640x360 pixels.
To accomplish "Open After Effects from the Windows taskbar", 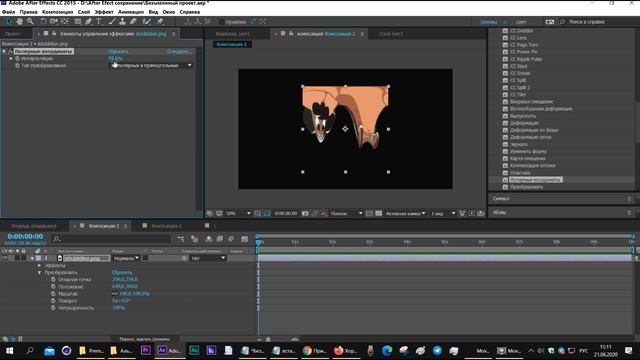I will (x=169, y=350).
